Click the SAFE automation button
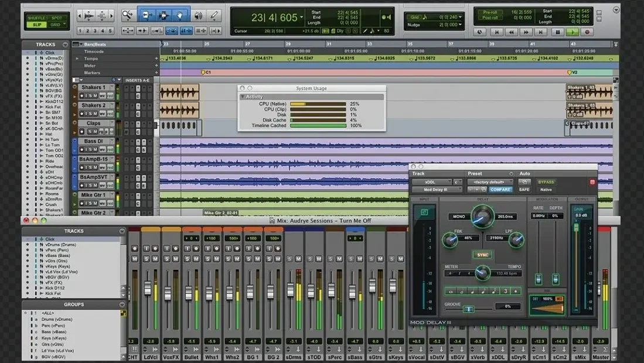644x363 pixels. 524,190
